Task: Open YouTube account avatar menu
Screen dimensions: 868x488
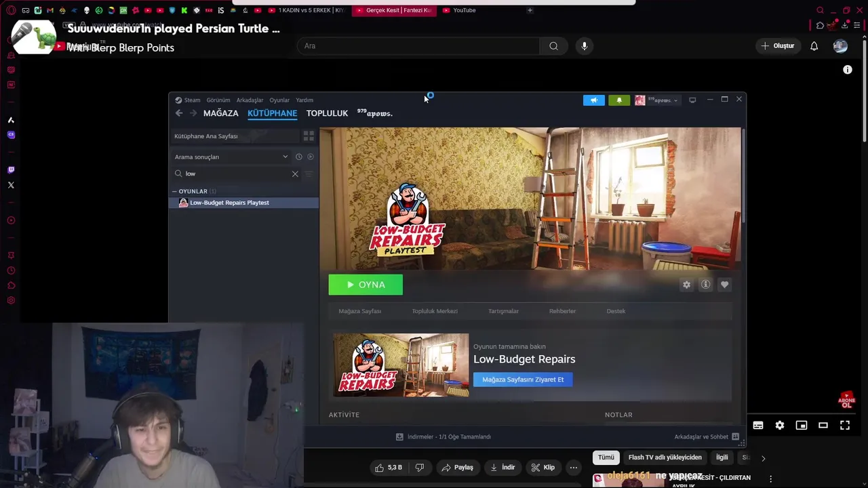Action: [x=840, y=46]
